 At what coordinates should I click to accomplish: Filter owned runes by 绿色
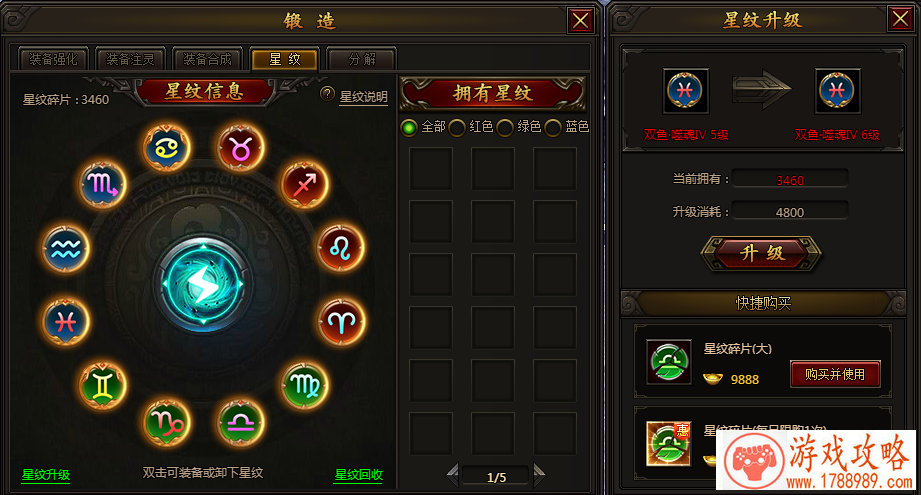[x=505, y=127]
